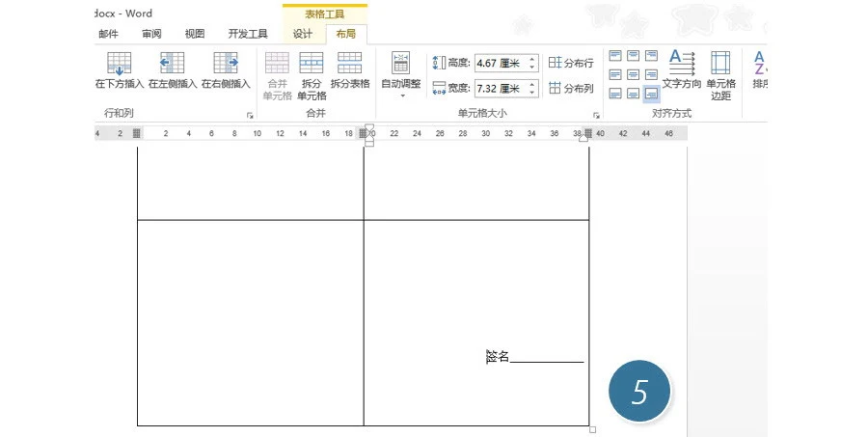868x437 pixels.
Task: Select the align top left option
Action: pyautogui.click(x=615, y=56)
